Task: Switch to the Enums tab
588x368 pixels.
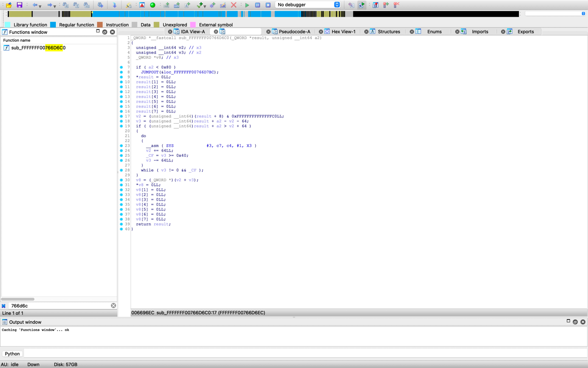Action: [434, 31]
